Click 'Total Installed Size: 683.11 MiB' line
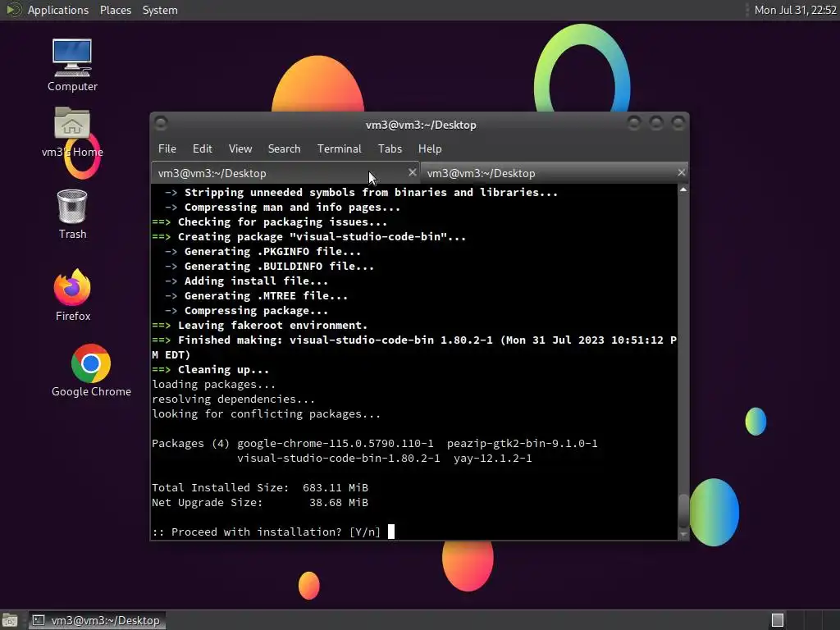This screenshot has width=840, height=630. point(260,487)
